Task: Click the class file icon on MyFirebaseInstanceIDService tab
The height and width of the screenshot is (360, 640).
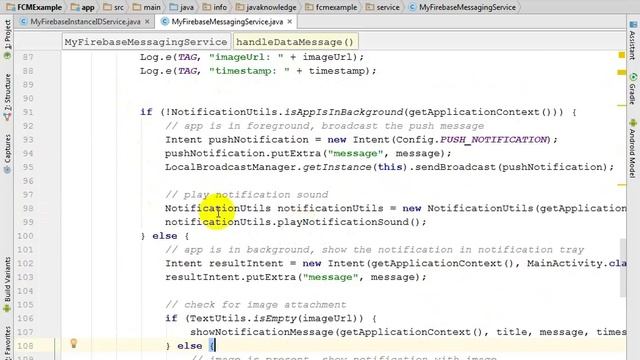Action: click(24, 22)
